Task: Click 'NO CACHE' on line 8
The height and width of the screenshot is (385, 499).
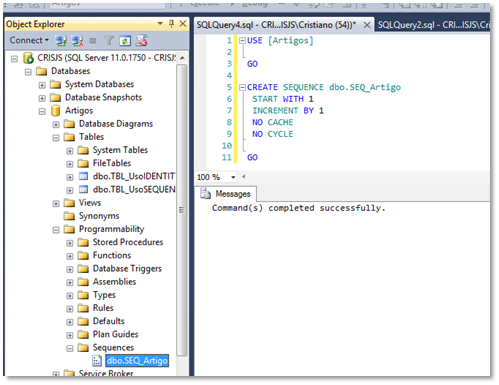Action: click(272, 122)
